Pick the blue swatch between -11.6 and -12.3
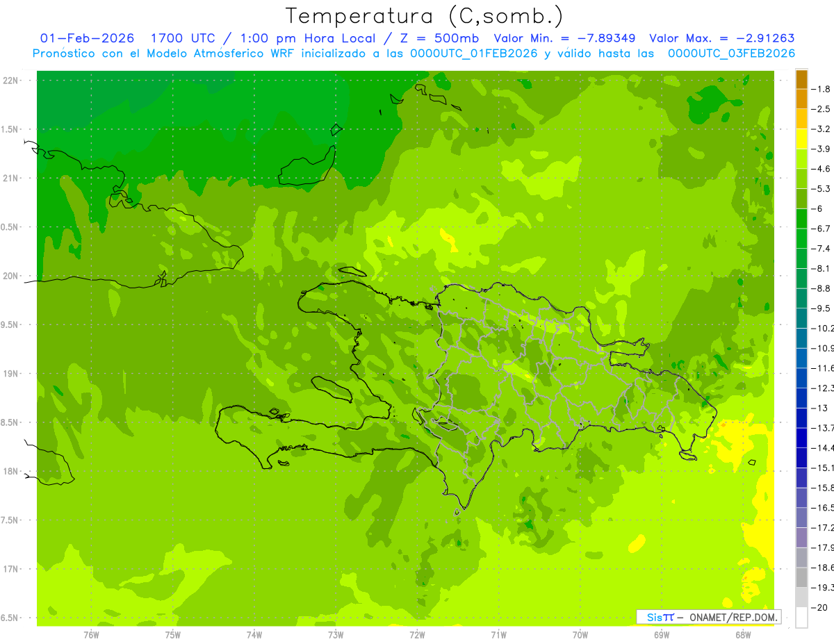 coord(801,378)
